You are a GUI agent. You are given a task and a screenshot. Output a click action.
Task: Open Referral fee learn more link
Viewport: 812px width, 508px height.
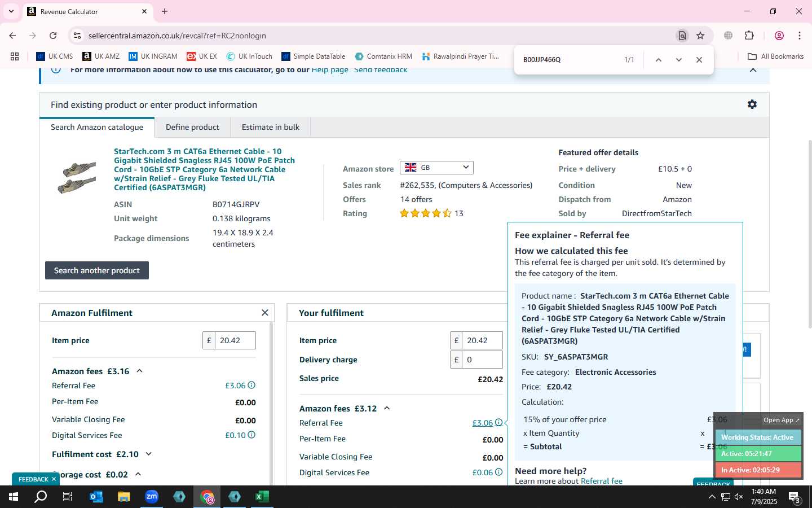coord(602,481)
